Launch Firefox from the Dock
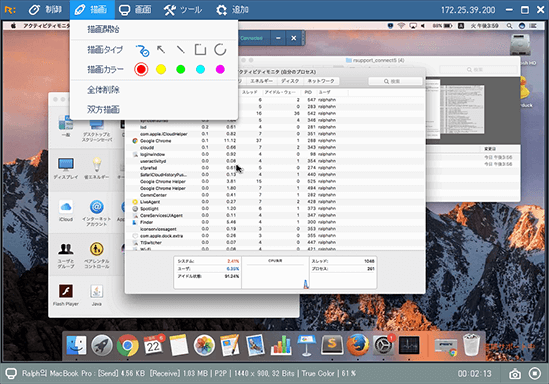Screen dimensions: 549x384 [357, 345]
